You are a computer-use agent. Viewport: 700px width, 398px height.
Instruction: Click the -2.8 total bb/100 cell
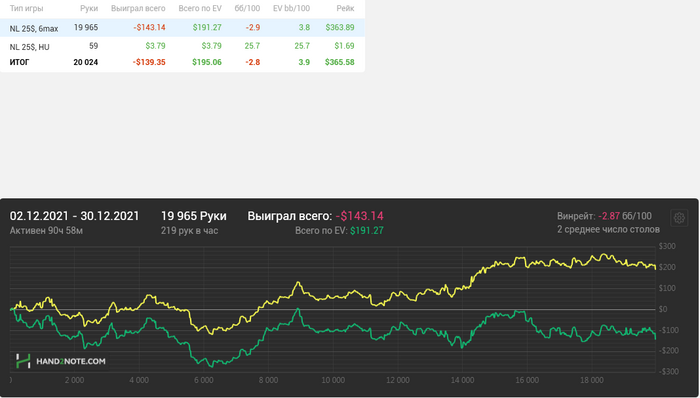253,62
